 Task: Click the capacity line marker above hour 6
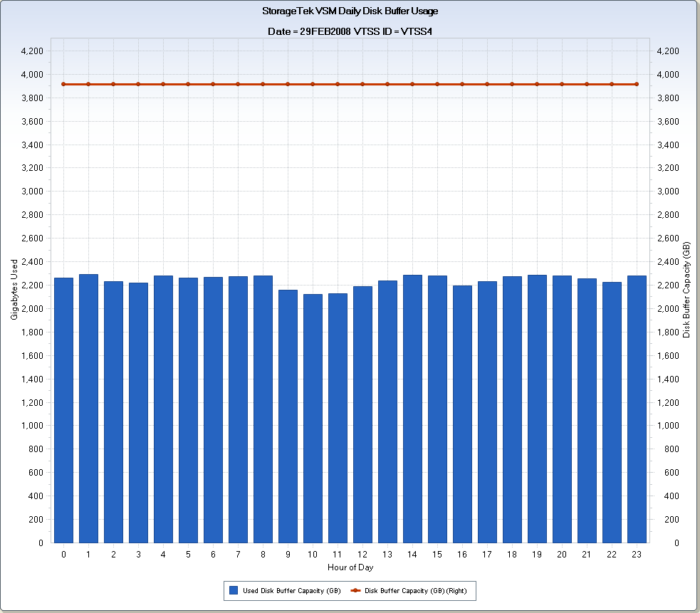(x=213, y=84)
